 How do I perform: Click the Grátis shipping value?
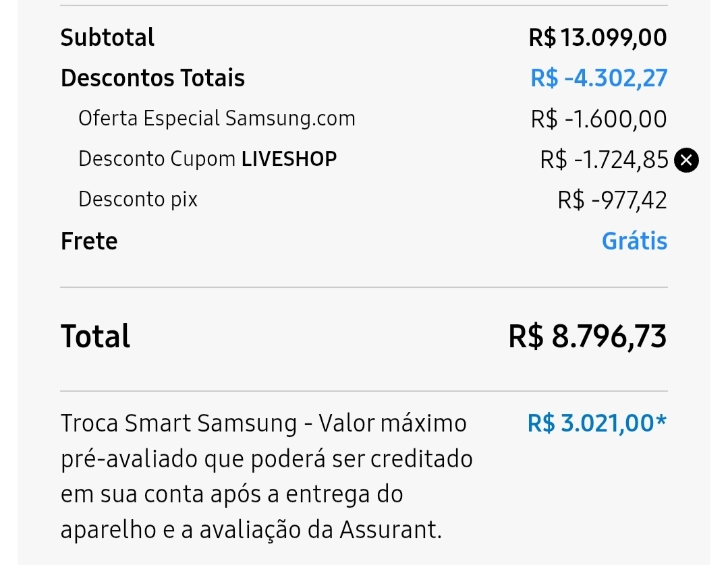[x=634, y=241]
